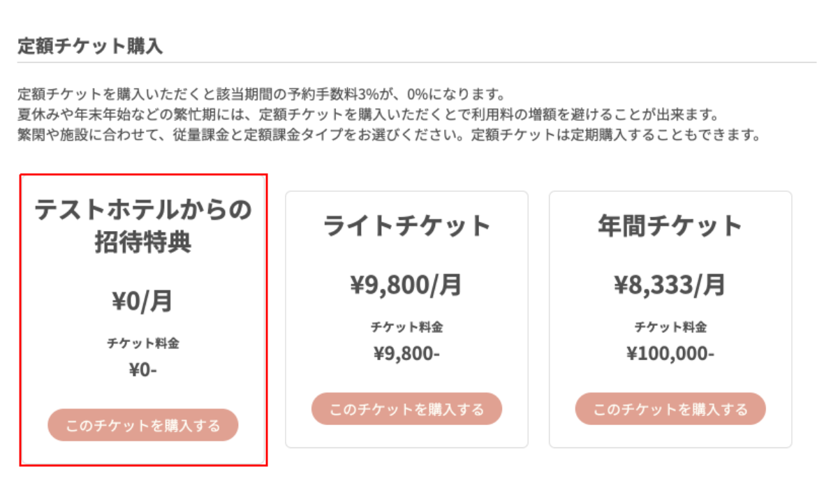838x504 pixels.
Task: Click the 従量課金と定額課金タイプ description line
Action: coord(388,135)
